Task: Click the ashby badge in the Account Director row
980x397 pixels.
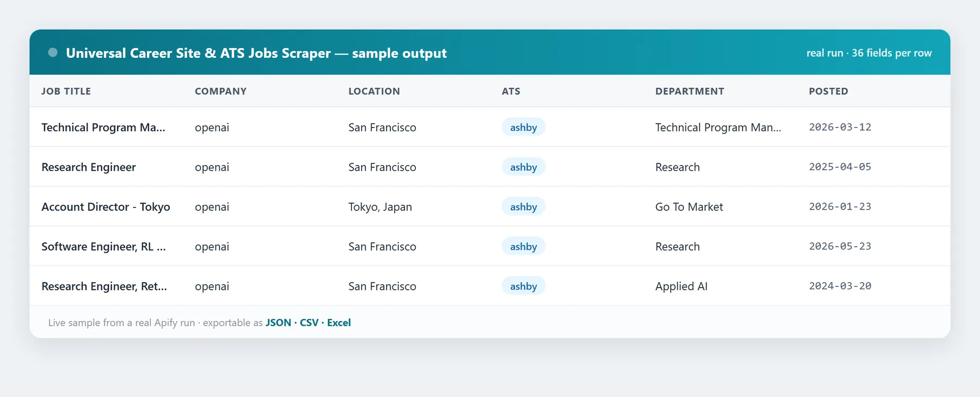Action: (523, 206)
